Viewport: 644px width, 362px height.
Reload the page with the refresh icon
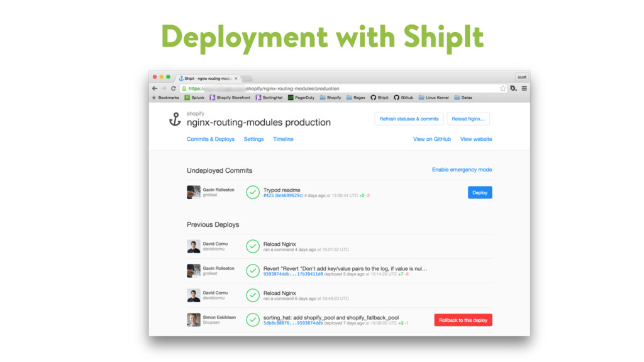click(x=174, y=88)
